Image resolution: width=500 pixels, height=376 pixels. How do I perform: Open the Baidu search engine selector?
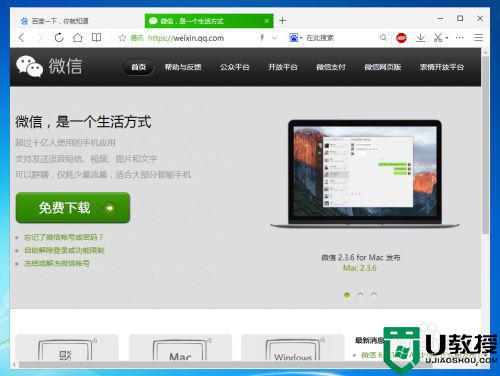coord(295,38)
